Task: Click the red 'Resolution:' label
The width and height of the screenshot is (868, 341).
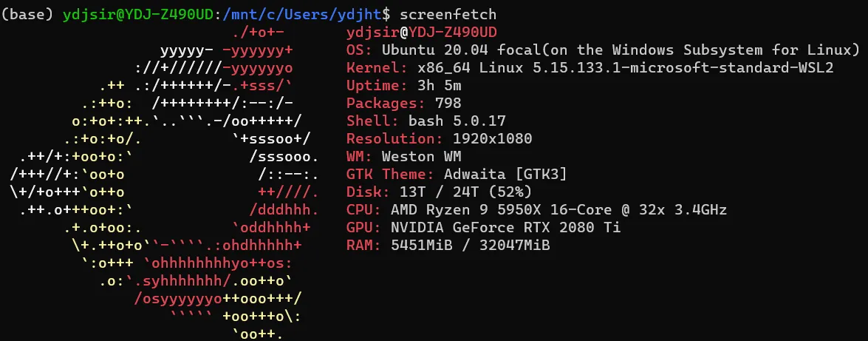Action: 391,139
